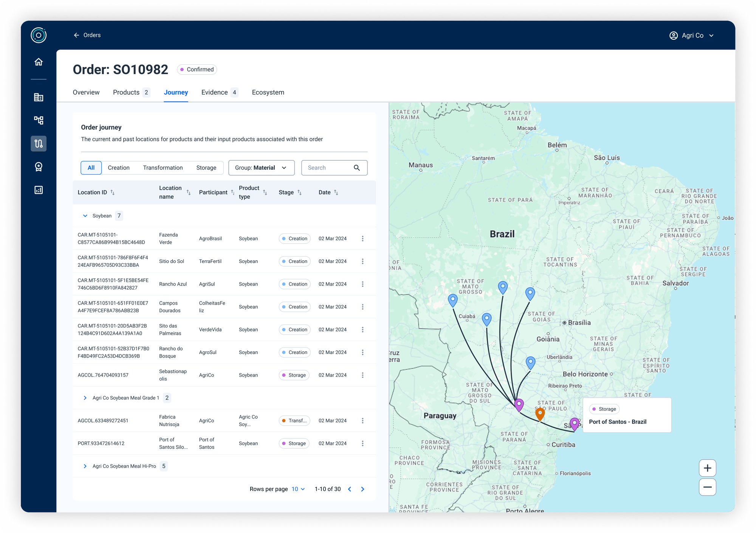The width and height of the screenshot is (756, 533).
Task: Click the TerraFertil participant cell
Action: 210,261
